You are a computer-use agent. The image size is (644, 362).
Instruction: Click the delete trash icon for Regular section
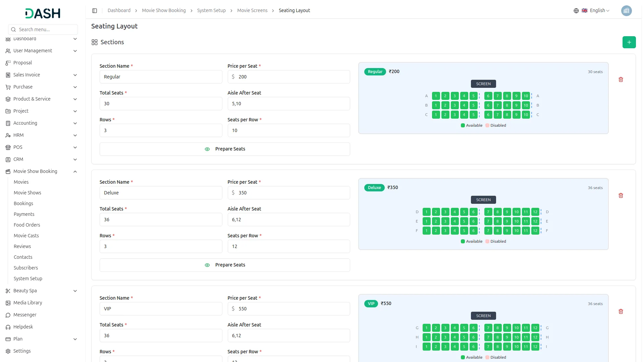click(621, 79)
